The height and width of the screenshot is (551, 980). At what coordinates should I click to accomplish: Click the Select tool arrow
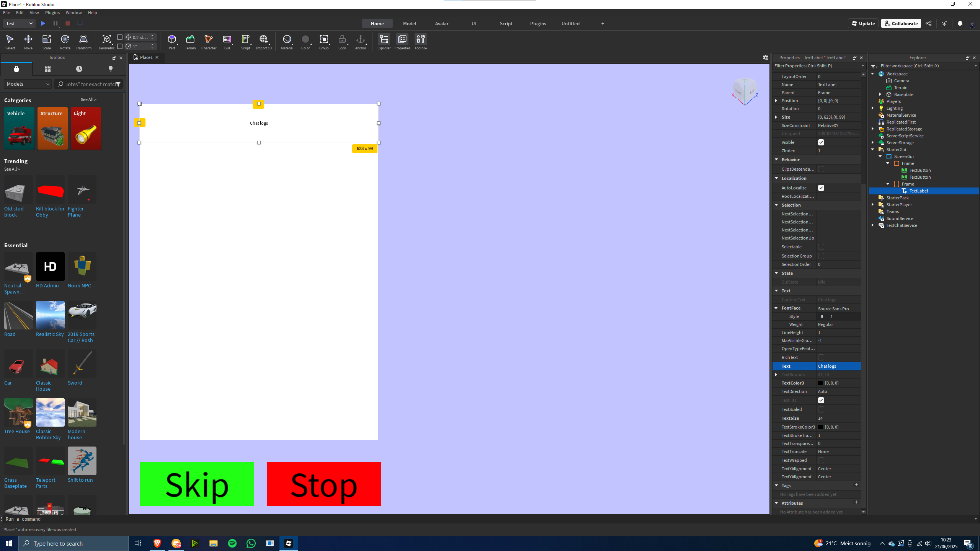[10, 42]
